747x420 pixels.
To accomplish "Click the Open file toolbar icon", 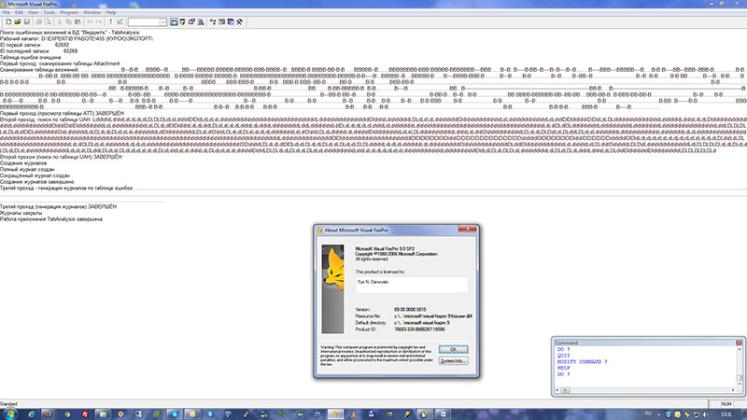I will [x=18, y=22].
